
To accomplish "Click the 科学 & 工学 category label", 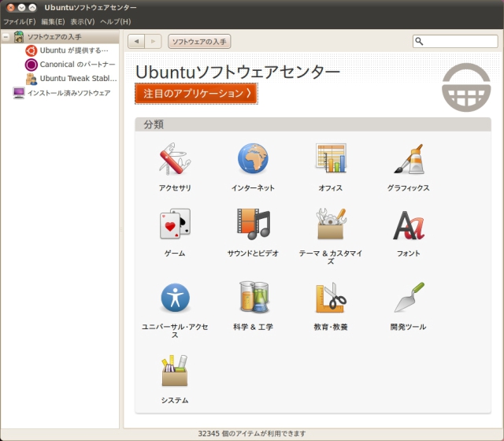I will [253, 327].
